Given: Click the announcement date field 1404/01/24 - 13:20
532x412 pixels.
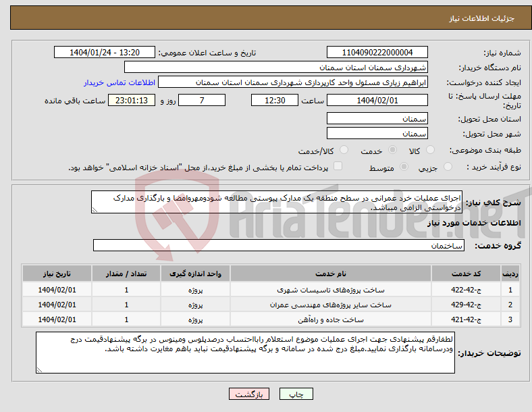Looking at the screenshot, I should pos(105,52).
